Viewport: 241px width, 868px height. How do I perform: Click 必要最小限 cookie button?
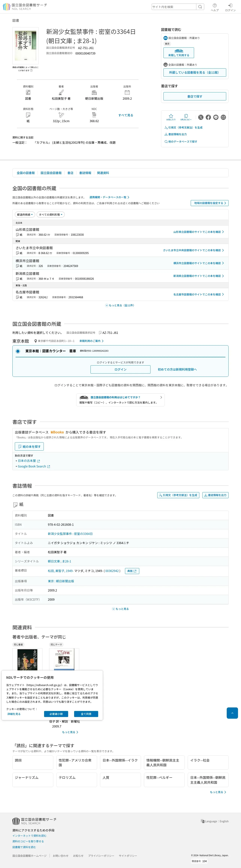pos(56,714)
